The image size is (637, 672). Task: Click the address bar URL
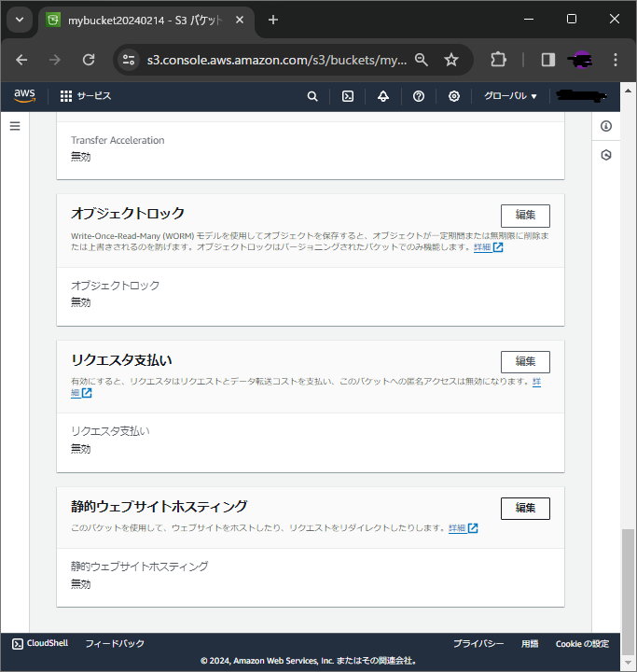click(277, 60)
